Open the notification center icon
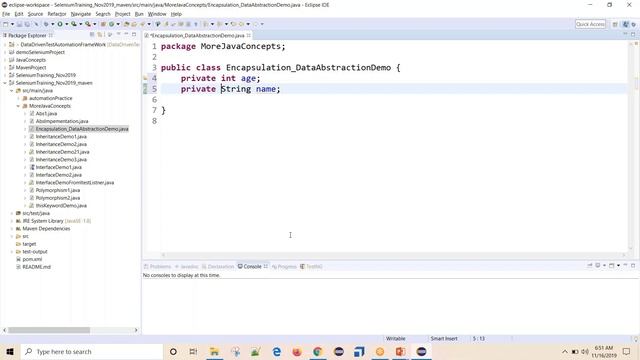 click(627, 351)
